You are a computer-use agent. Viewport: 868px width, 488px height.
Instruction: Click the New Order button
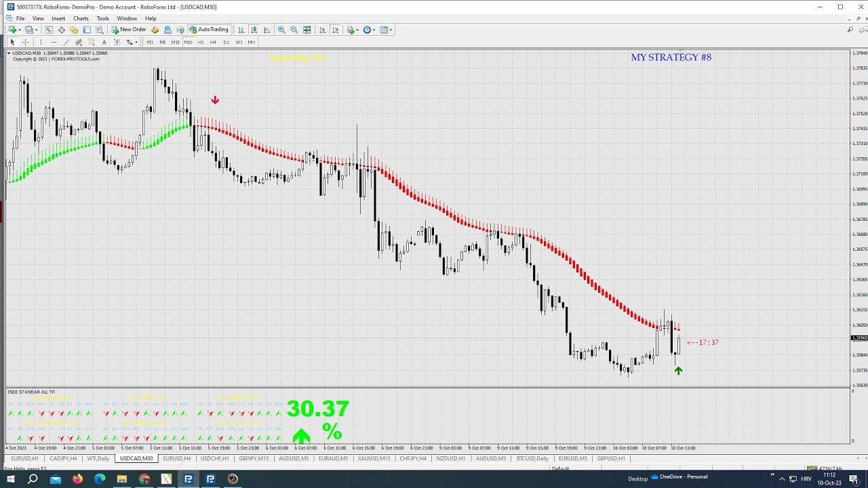(129, 30)
